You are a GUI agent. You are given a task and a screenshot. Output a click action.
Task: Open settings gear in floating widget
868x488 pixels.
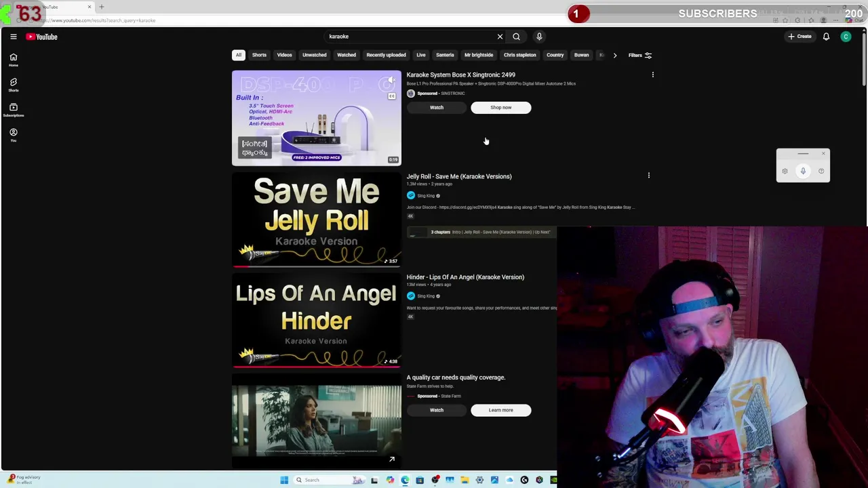pos(785,171)
